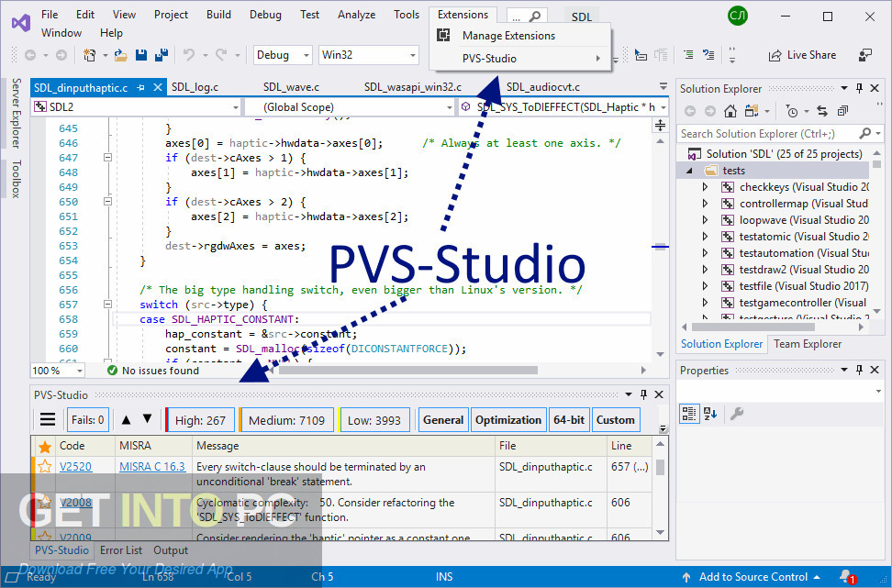The width and height of the screenshot is (892, 588).
Task: Toggle favorite star for V2520 row
Action: point(45,467)
